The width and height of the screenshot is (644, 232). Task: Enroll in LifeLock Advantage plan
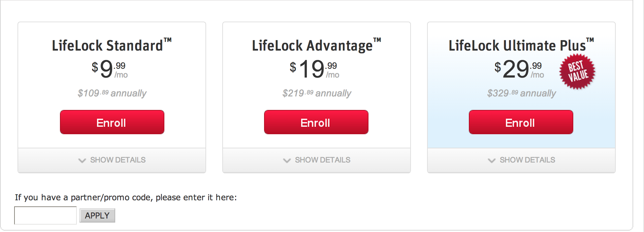316,122
